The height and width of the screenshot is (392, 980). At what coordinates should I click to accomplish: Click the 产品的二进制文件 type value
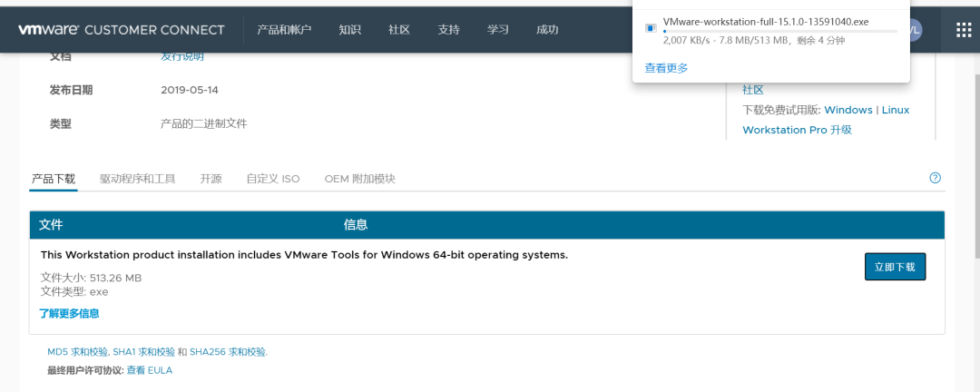pyautogui.click(x=204, y=123)
